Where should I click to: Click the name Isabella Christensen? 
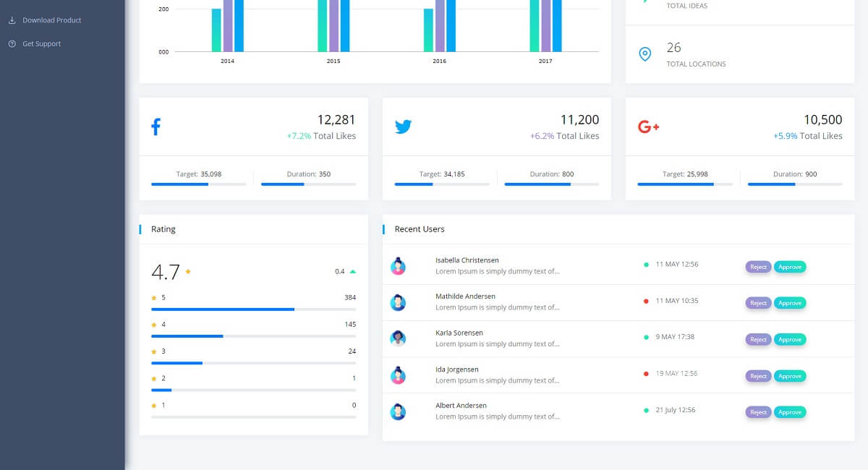(x=467, y=260)
